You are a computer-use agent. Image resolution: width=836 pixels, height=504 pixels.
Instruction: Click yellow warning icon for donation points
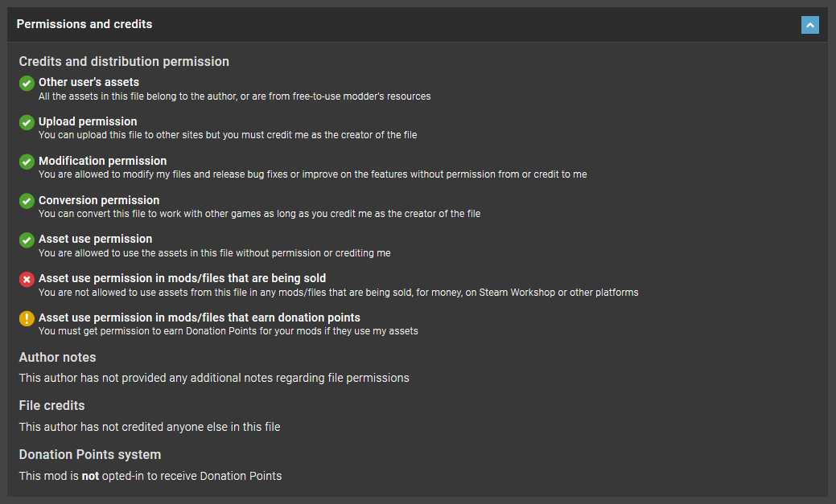27,318
